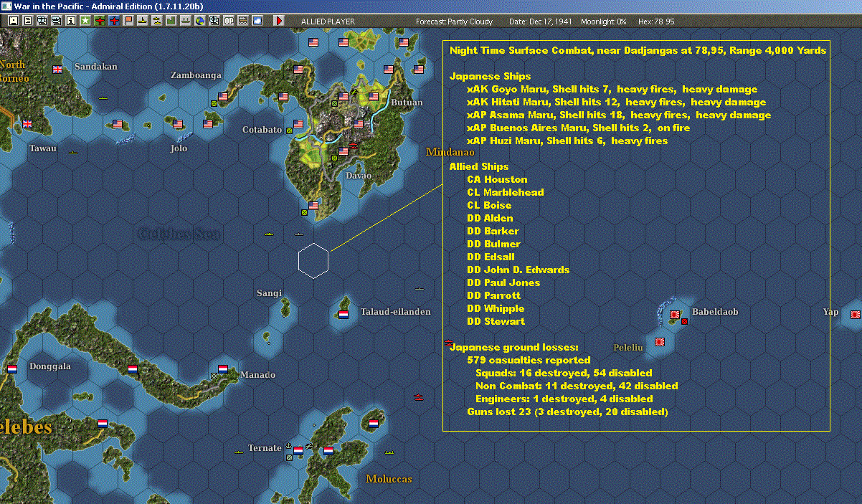Select the Japanese flag at Yap

[x=856, y=314]
